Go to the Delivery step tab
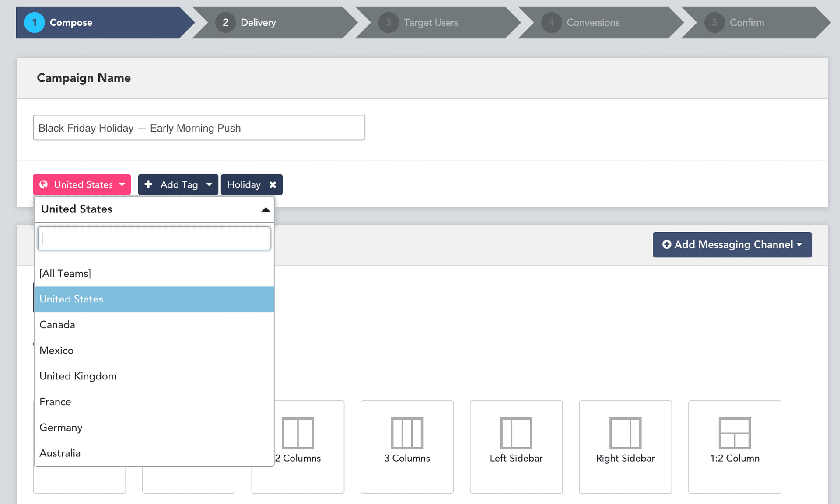The image size is (840, 504). click(258, 23)
